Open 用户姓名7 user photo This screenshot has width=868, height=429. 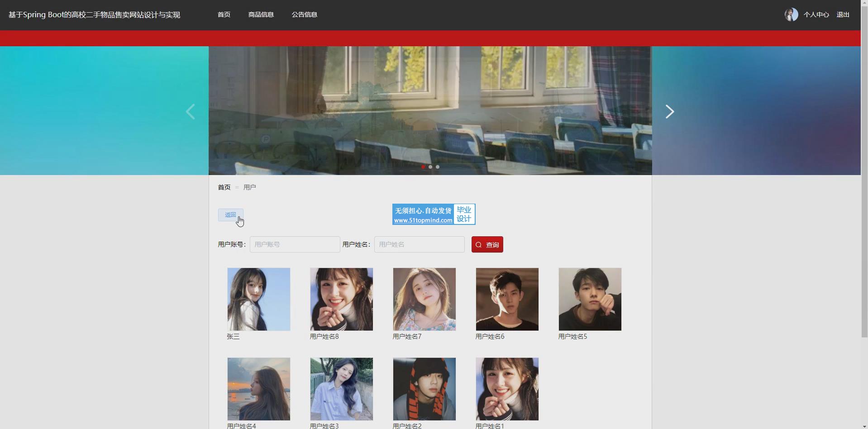pos(424,299)
